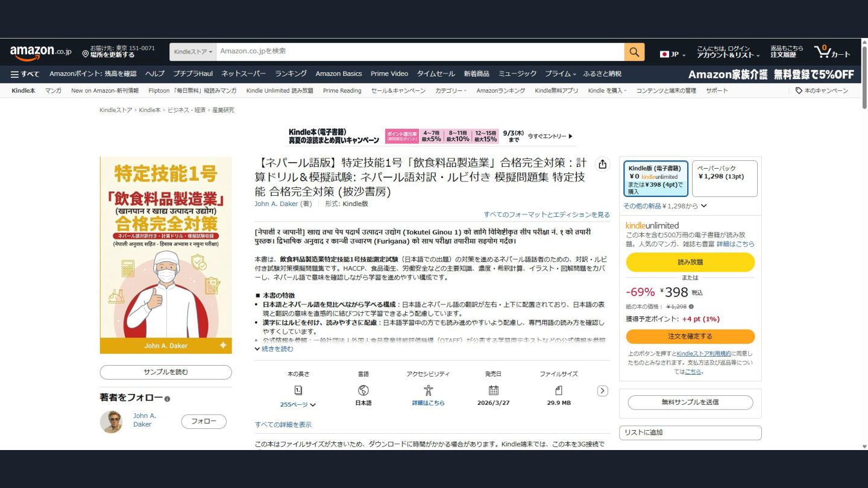
Task: Select the ペーパーバック ¥1,298 format option
Action: coord(725,178)
